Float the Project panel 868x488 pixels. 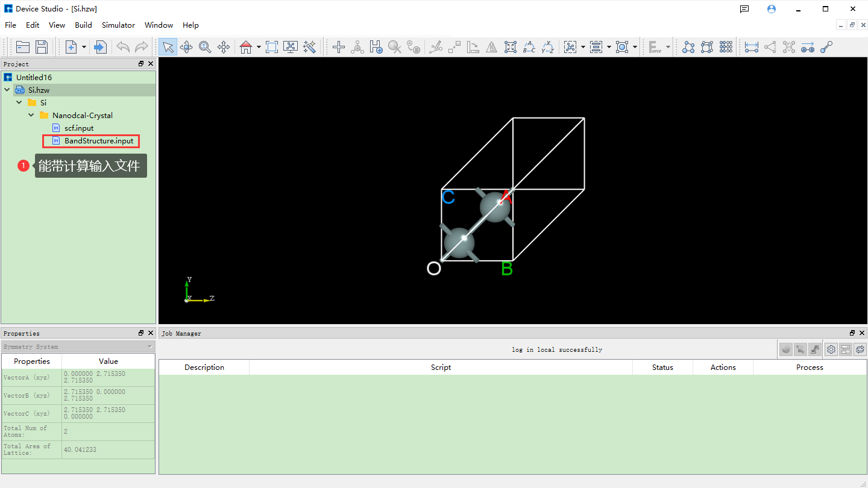tap(141, 64)
